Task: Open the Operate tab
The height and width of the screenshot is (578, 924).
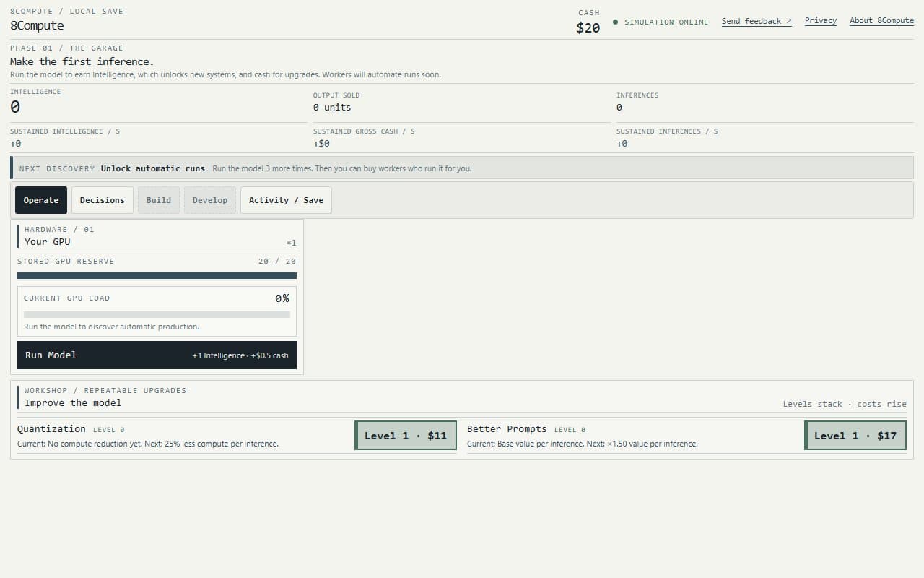Action: [x=41, y=200]
